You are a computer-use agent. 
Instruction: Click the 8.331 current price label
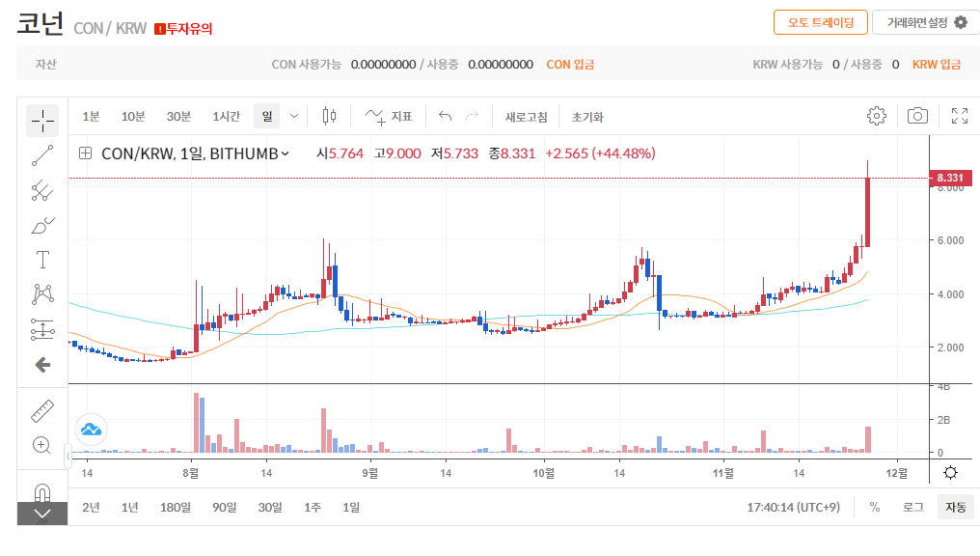tap(951, 179)
